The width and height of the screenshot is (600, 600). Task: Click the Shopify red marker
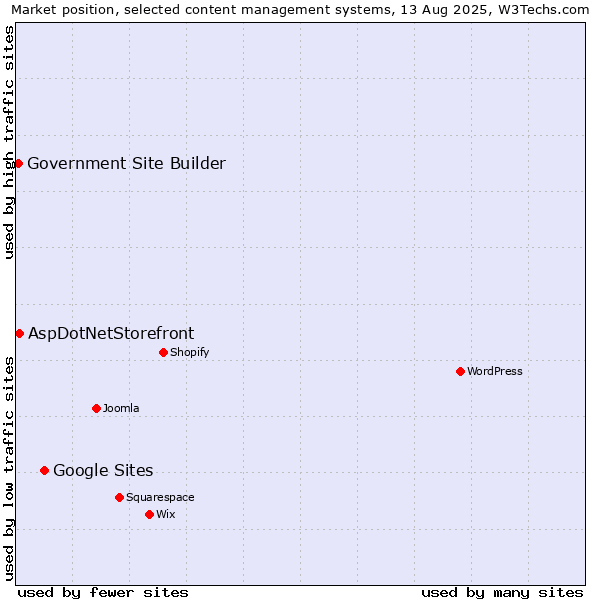coord(163,352)
